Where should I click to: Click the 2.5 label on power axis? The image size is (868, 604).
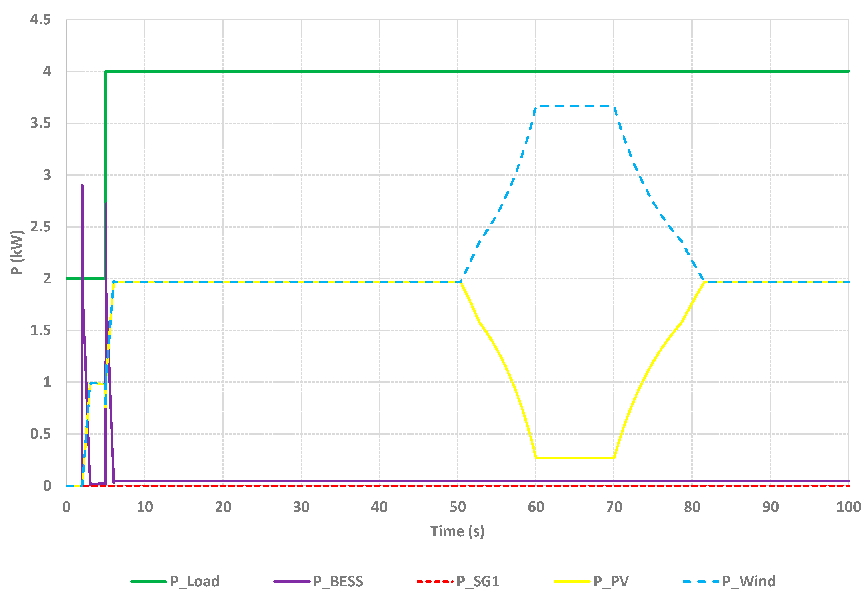click(40, 227)
